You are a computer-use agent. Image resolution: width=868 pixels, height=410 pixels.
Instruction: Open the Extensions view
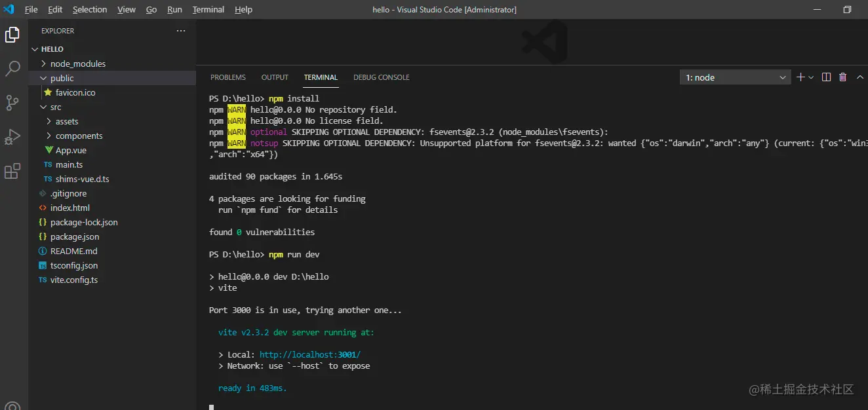pos(12,172)
